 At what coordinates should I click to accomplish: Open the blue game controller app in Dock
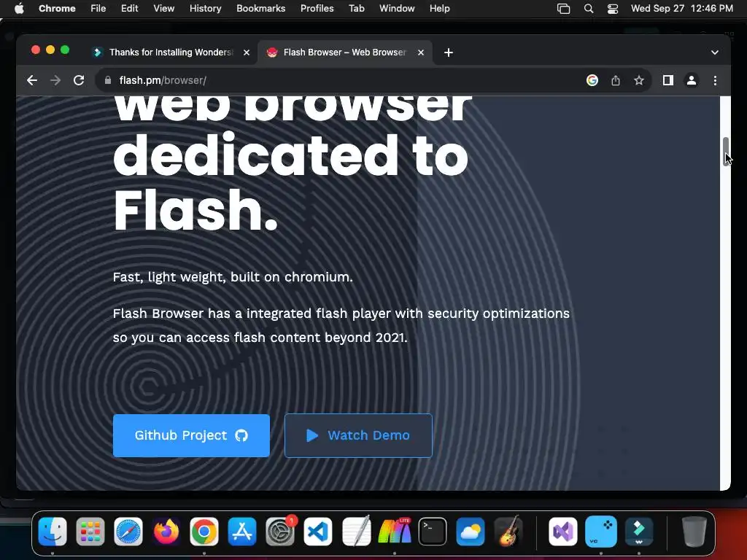601,531
